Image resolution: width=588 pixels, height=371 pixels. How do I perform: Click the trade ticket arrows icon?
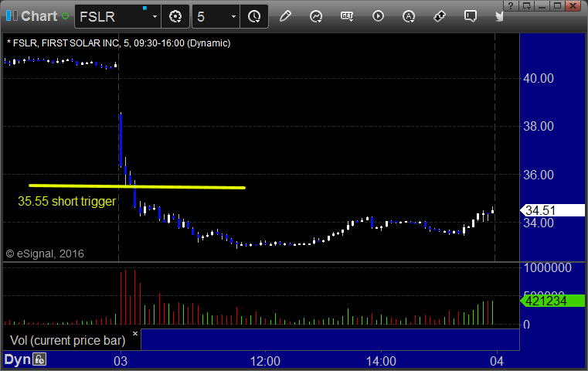pos(440,16)
